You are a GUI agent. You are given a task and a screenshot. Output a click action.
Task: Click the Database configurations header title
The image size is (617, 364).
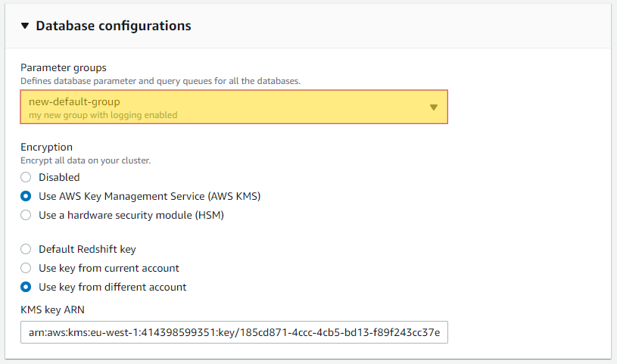click(114, 26)
